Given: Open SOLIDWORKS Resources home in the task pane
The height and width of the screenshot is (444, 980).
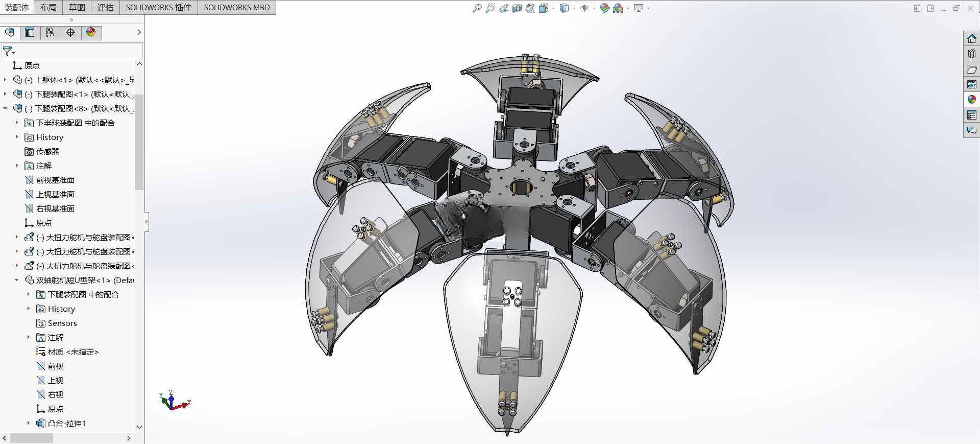Looking at the screenshot, I should click(x=971, y=38).
